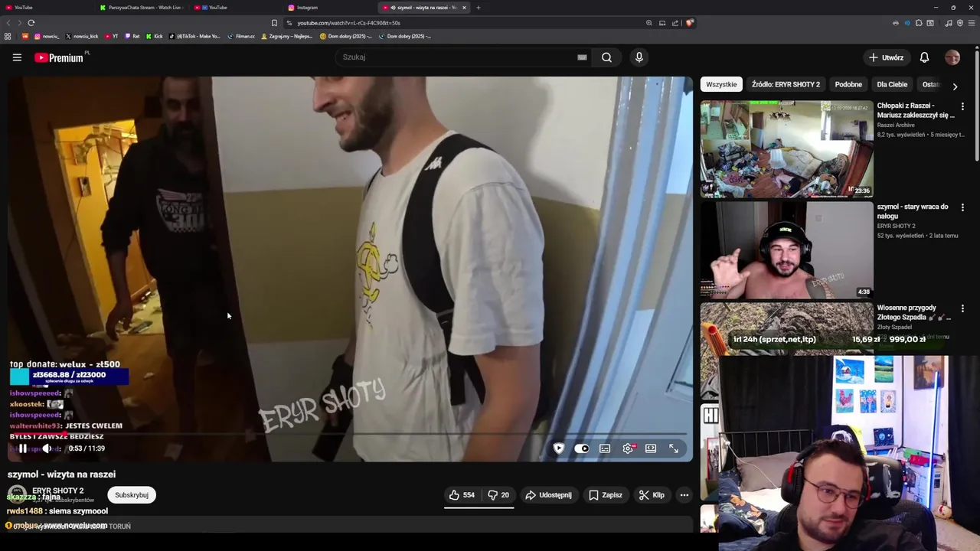Switch to the ParzywaChata Stream browser tab
Viewport: 980px width, 551px height.
[x=142, y=8]
